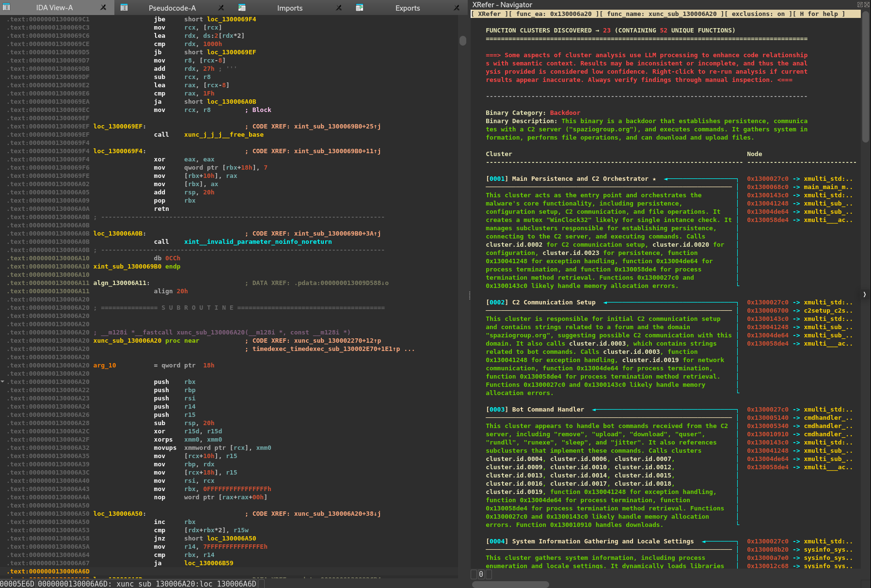
Task: Click the collapse arrow at Navigator right edge
Action: tap(865, 294)
